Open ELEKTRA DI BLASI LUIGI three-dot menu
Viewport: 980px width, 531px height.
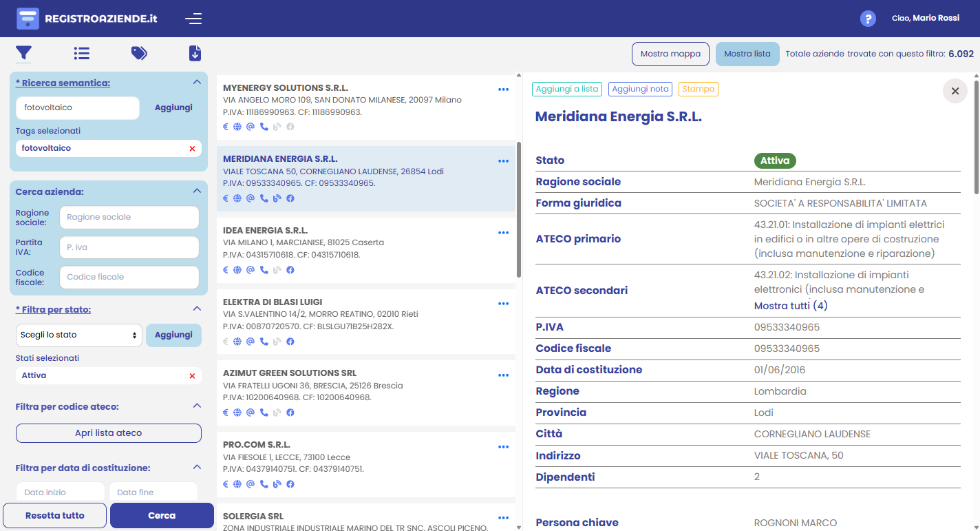point(503,304)
